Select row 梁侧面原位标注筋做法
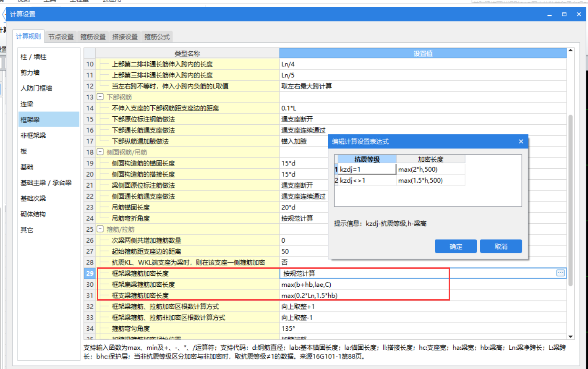This screenshot has height=369, width=588. (188, 185)
